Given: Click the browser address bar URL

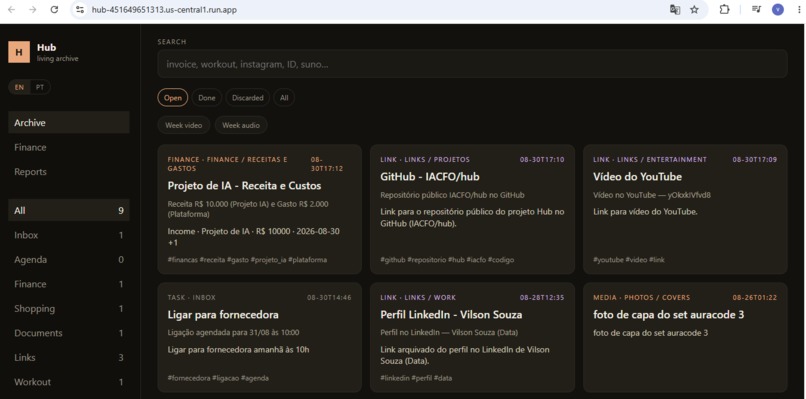Looking at the screenshot, I should coord(164,9).
